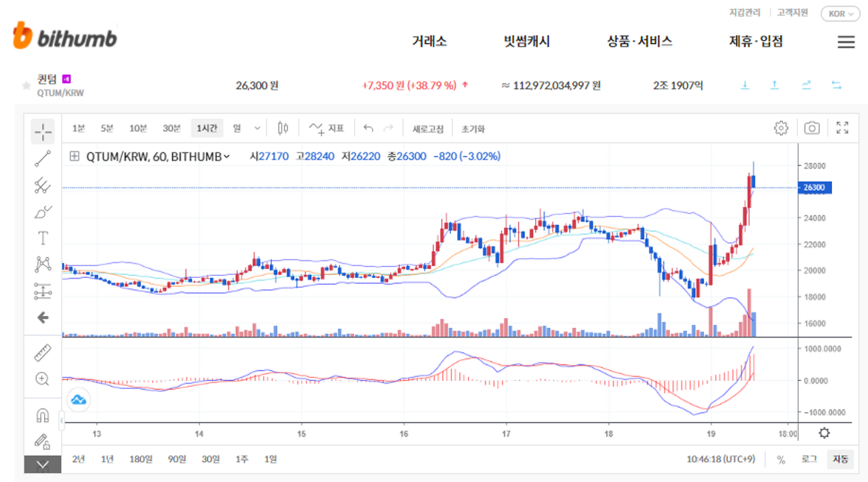868x482 pixels.
Task: Select the 1분 interval
Action: [79, 128]
